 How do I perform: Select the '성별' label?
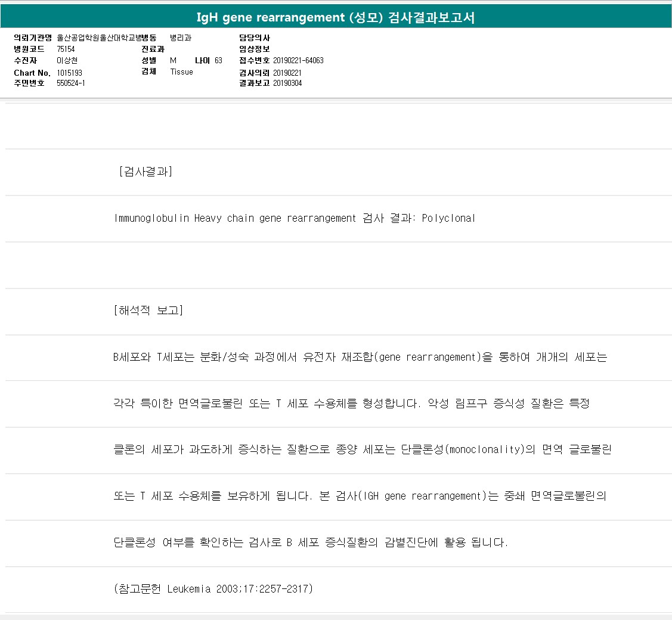point(148,60)
